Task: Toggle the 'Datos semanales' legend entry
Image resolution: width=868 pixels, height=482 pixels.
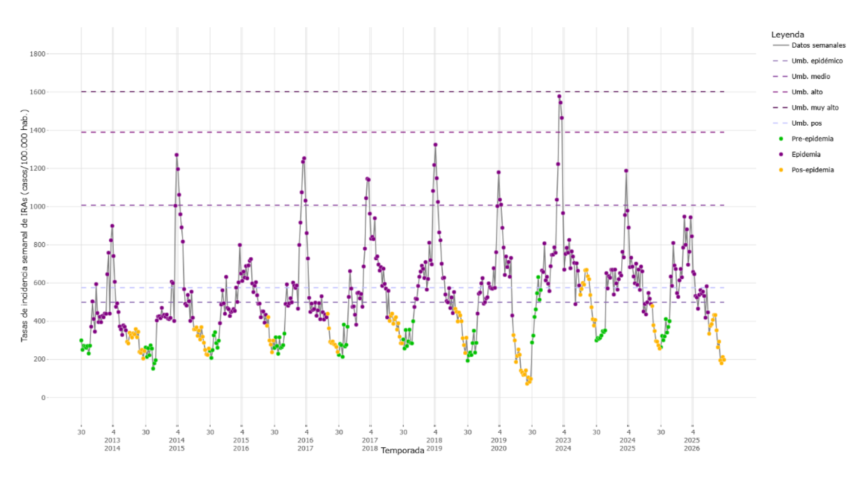Action: pos(809,45)
